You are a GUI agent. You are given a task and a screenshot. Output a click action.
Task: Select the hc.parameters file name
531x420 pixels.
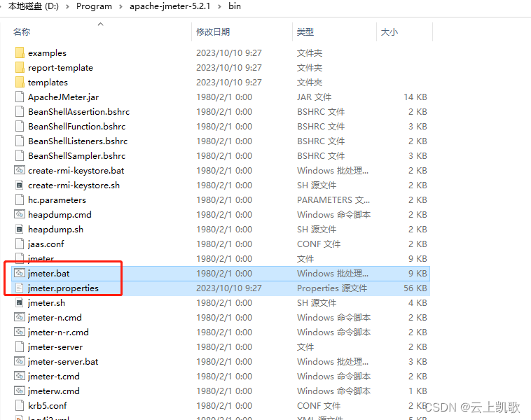point(57,200)
